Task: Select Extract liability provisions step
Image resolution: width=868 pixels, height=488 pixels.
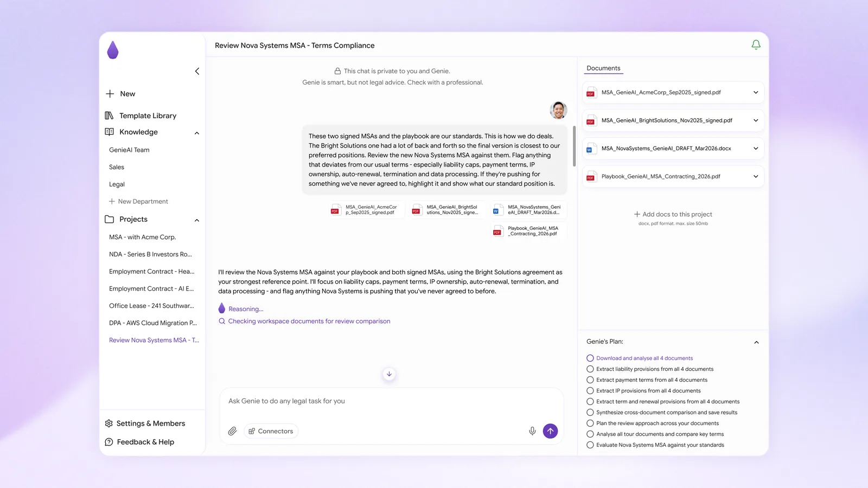Action: click(x=650, y=369)
